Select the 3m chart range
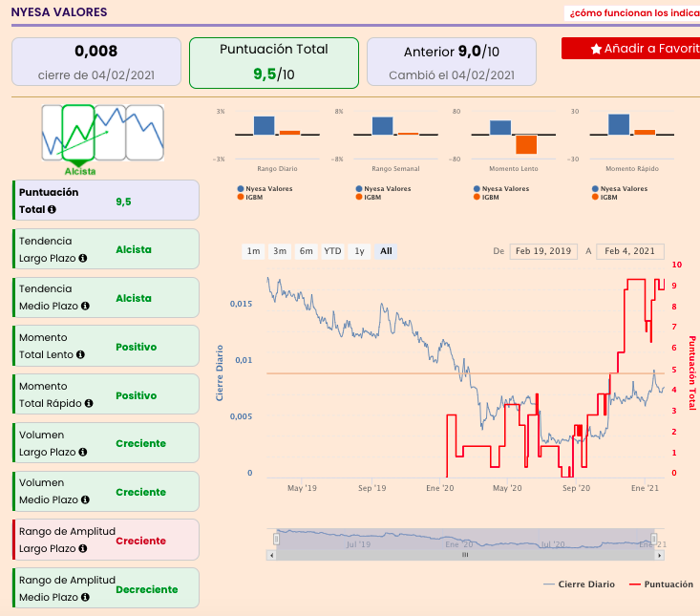Screen dimensions: 700x616 (x=280, y=251)
